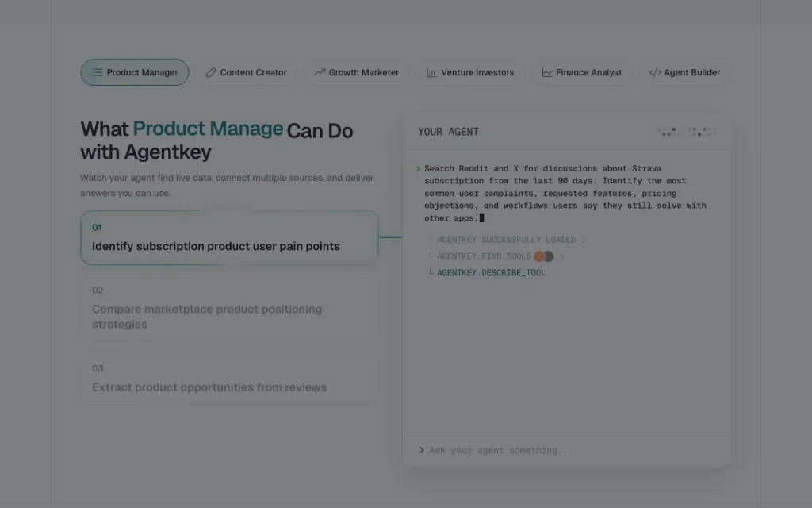This screenshot has width=812, height=508.
Task: Click the Watch your agent find live data text
Action: (227, 185)
